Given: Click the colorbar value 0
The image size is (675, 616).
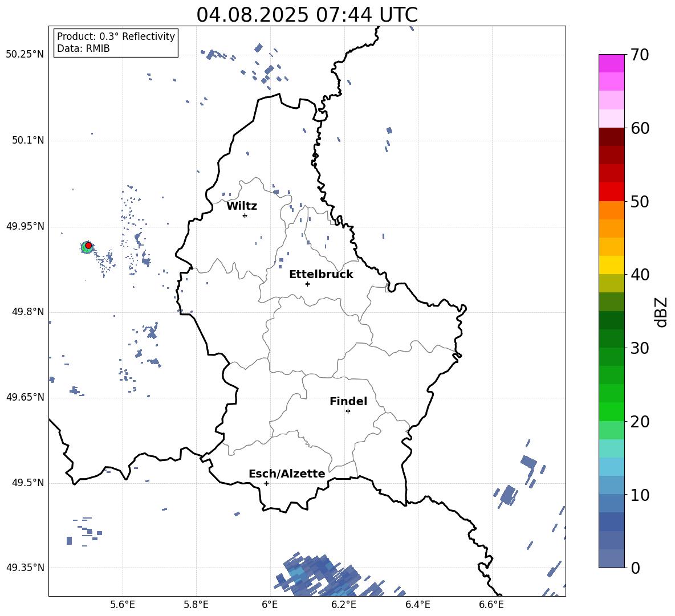Looking at the screenshot, I should 635,568.
